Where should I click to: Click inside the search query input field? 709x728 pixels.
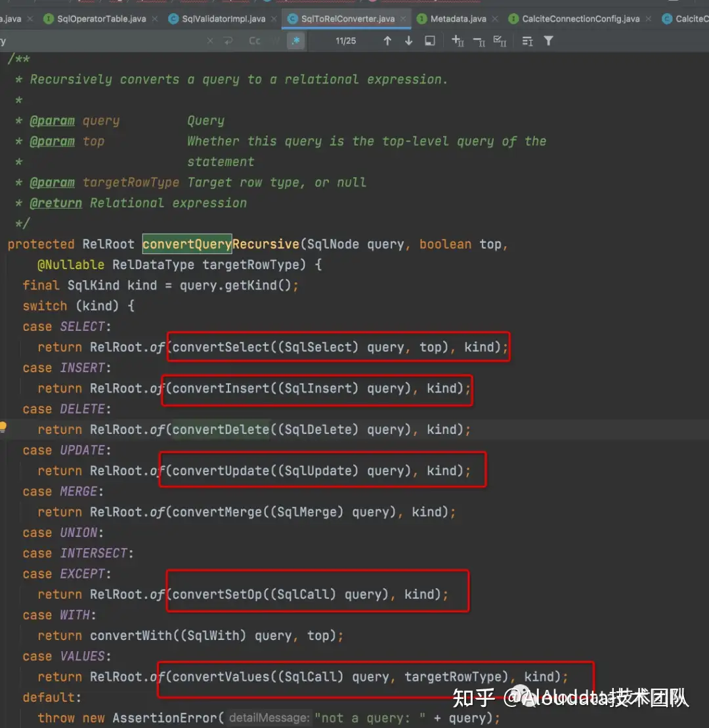(98, 41)
